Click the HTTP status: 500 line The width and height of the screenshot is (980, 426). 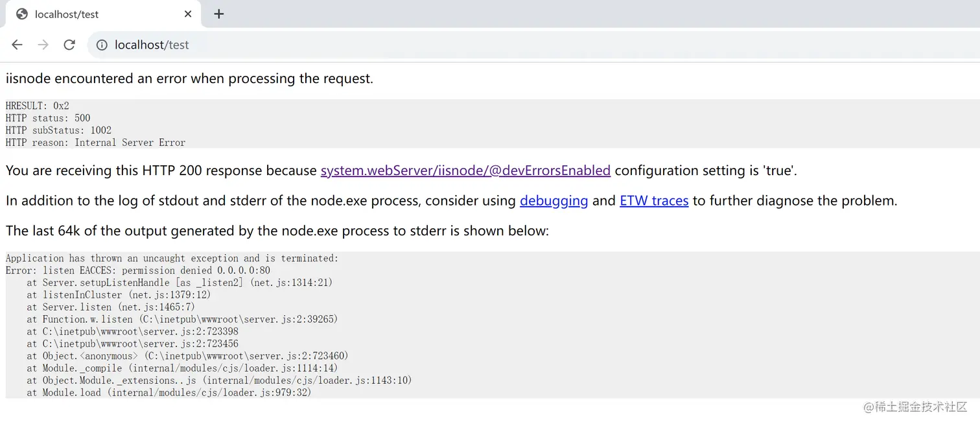48,118
